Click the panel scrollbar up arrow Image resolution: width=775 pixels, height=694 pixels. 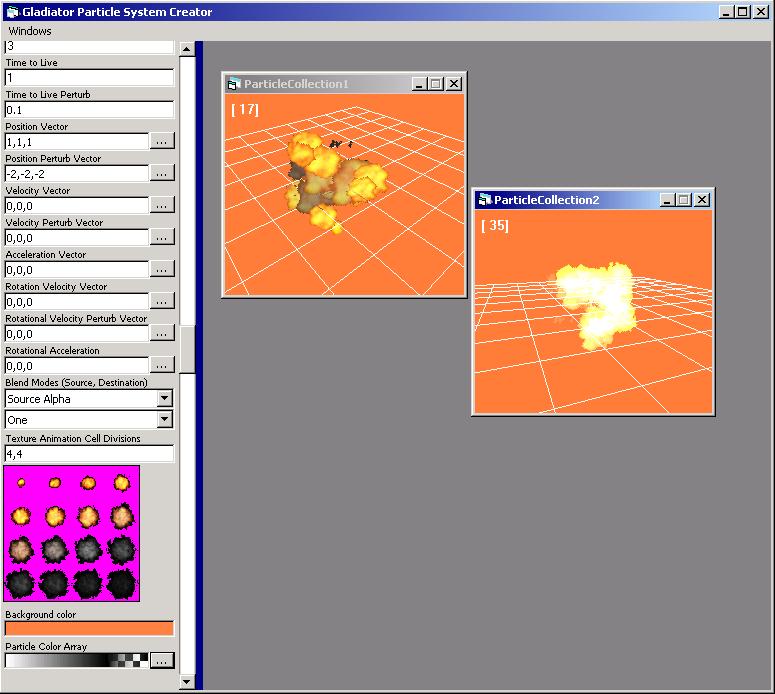coord(186,49)
